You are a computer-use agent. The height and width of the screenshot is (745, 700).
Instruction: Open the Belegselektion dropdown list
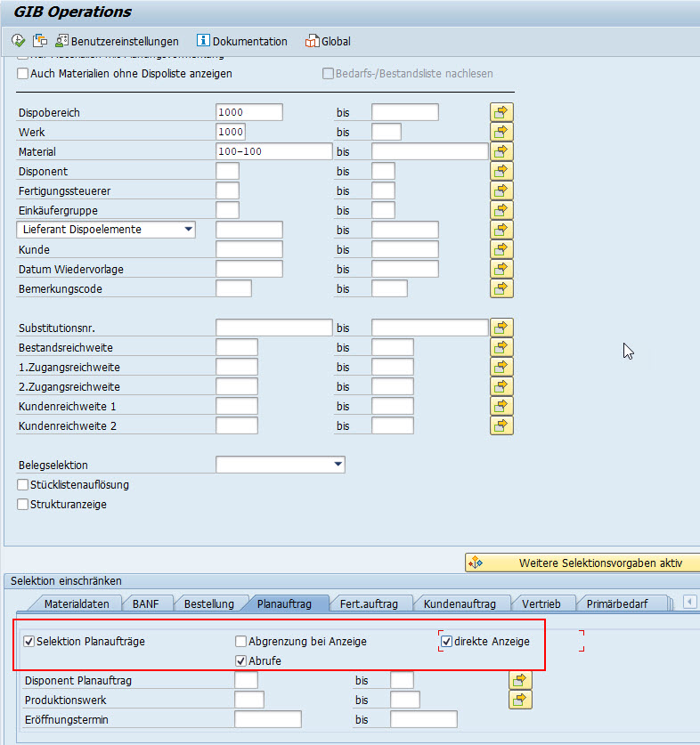pos(338,465)
